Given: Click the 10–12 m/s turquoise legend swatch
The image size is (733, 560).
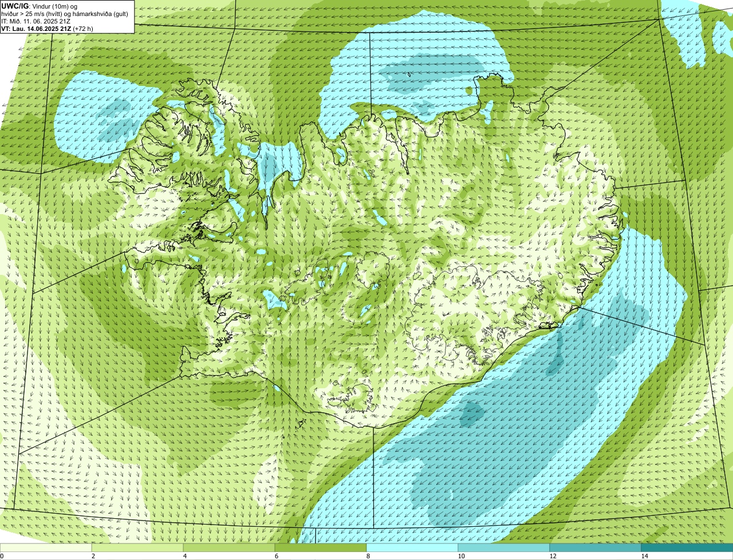Looking at the screenshot, I should pos(504,547).
